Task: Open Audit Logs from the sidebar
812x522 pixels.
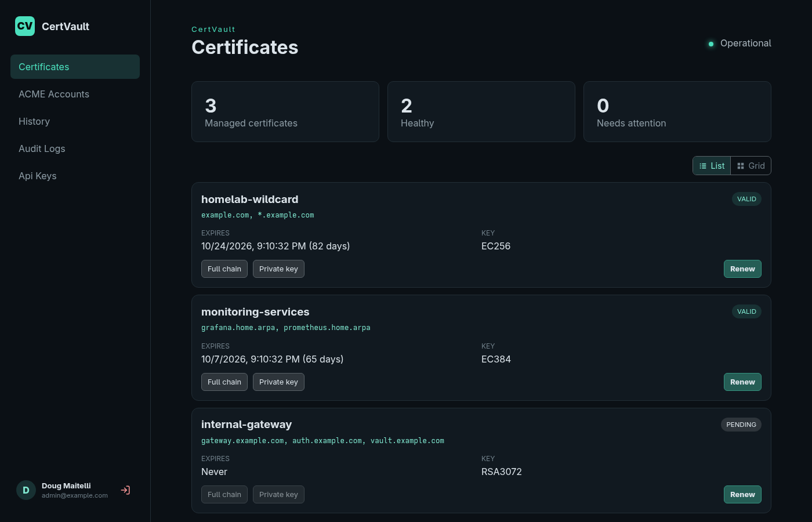Action: [75, 148]
